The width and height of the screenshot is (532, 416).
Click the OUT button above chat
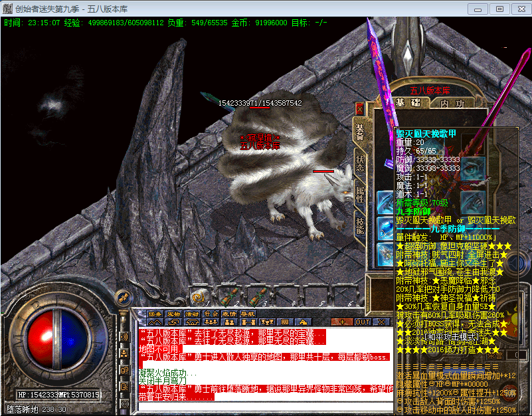[362, 322]
